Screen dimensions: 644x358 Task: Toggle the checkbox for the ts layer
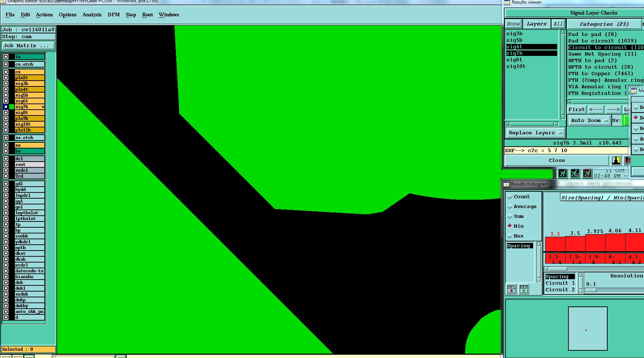pos(6,57)
